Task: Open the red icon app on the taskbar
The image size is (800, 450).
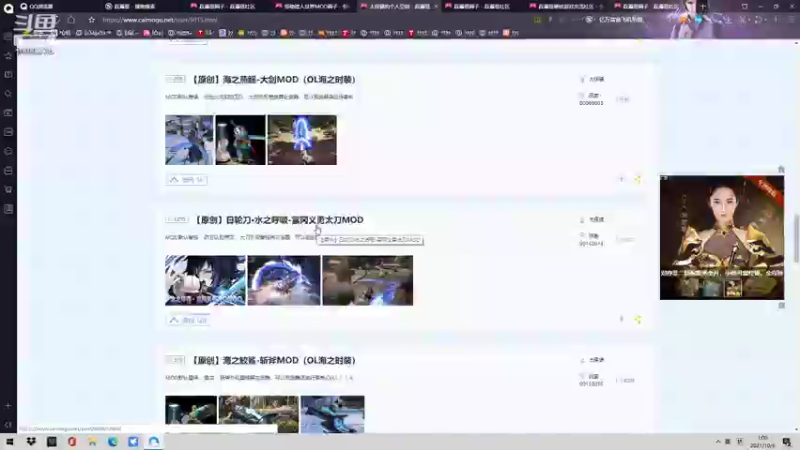Action: [x=72, y=442]
